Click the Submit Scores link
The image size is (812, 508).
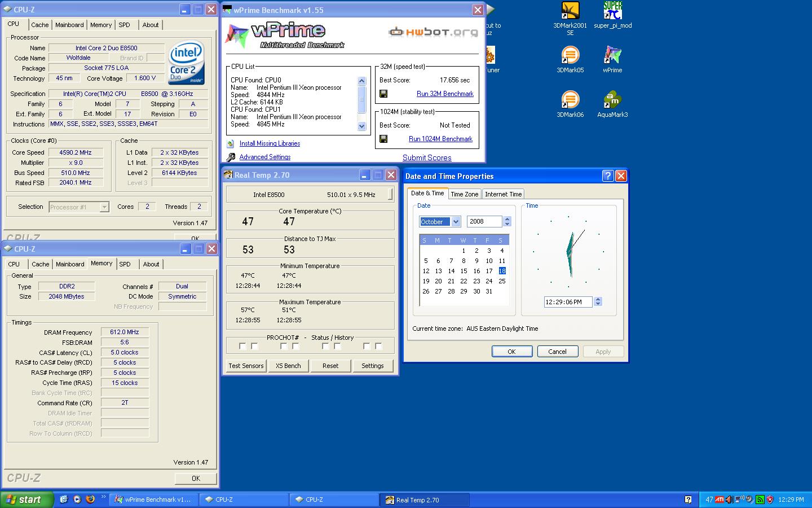[427, 158]
